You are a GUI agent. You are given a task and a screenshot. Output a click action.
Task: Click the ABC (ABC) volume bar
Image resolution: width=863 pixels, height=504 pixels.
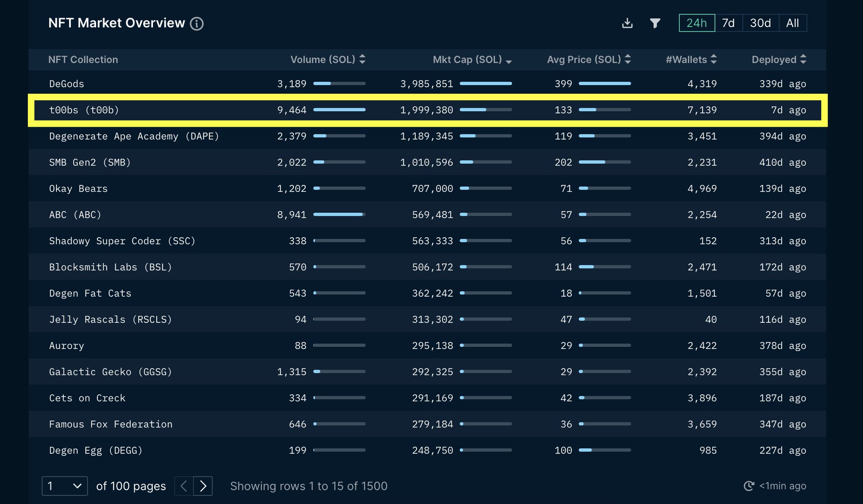339,214
